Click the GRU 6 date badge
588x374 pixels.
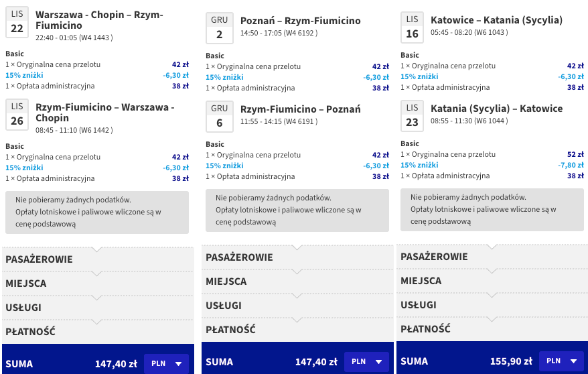pyautogui.click(x=220, y=117)
